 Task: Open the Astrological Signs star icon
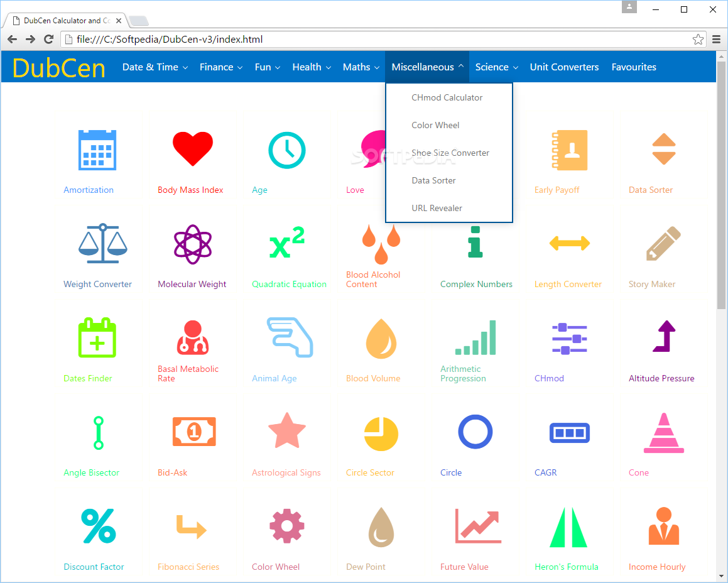coord(287,430)
